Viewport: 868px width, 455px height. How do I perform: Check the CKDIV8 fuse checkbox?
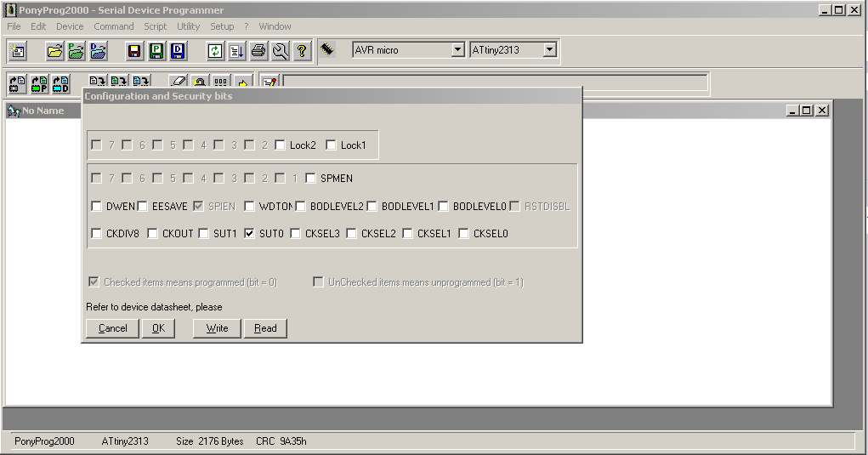point(96,234)
